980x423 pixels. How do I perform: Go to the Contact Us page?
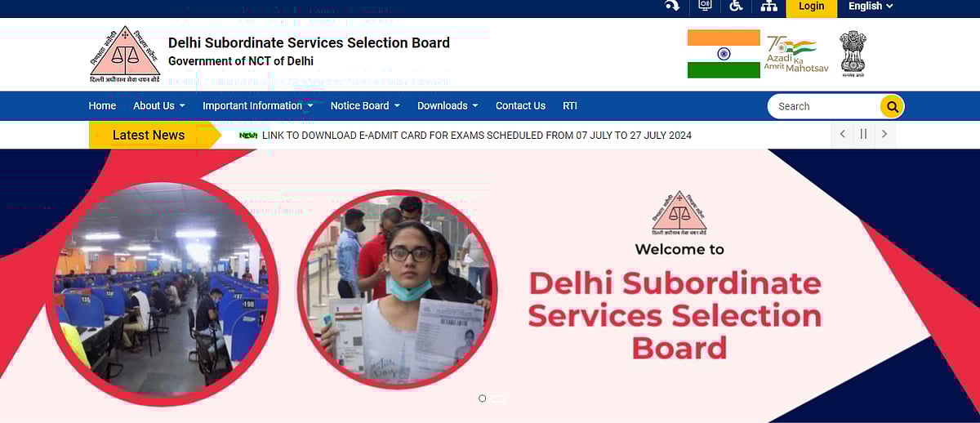coord(520,105)
